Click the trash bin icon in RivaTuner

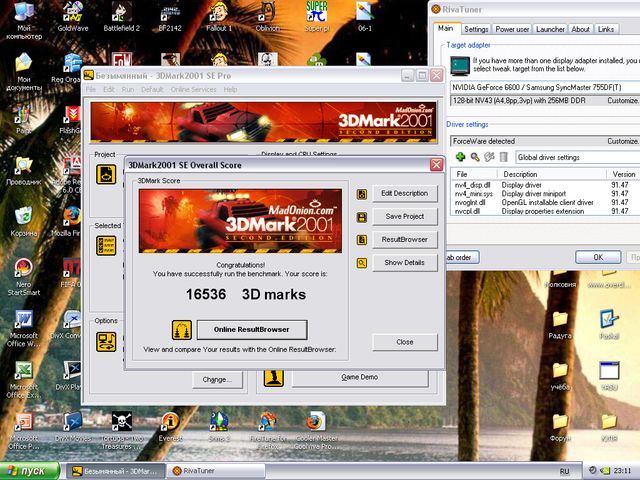tap(504, 157)
